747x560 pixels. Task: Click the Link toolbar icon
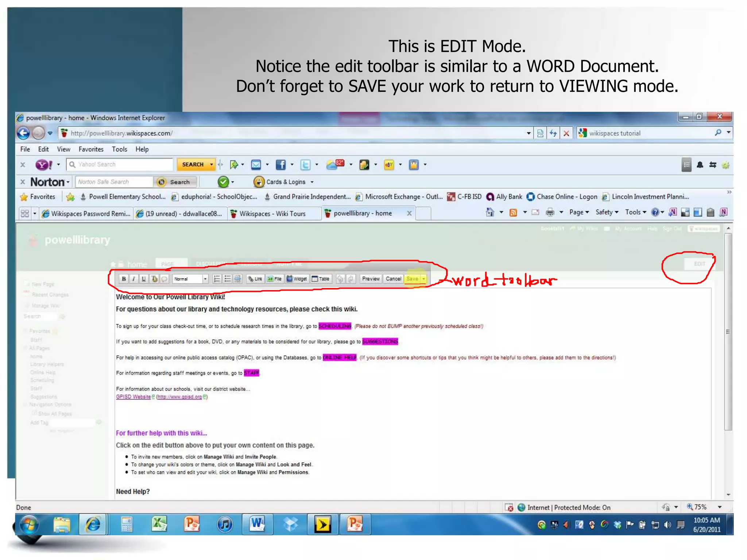point(255,279)
